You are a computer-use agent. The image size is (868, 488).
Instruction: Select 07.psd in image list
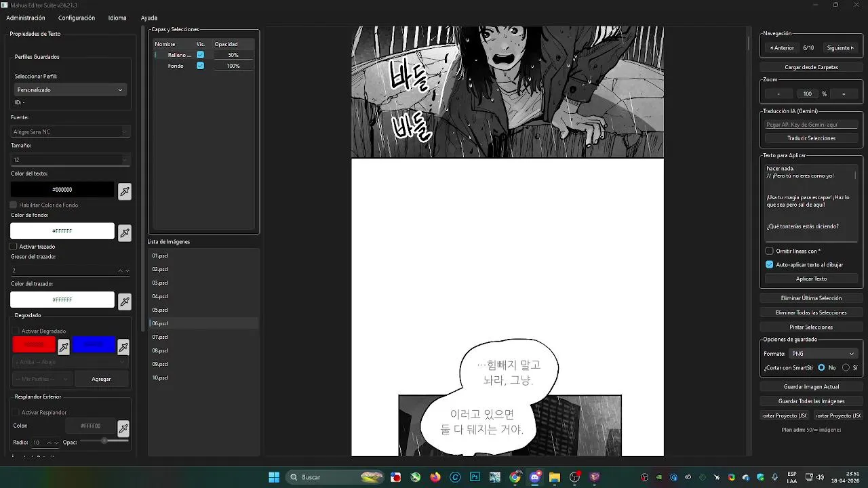(x=203, y=337)
